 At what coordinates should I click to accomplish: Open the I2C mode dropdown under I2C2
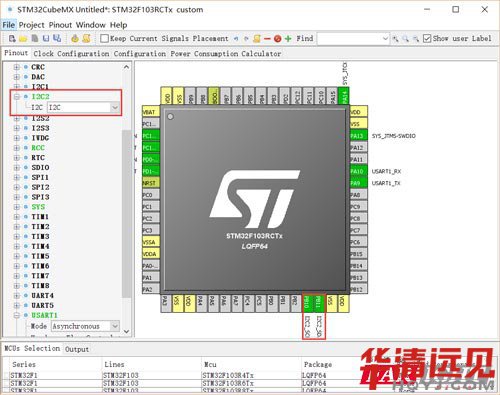84,107
